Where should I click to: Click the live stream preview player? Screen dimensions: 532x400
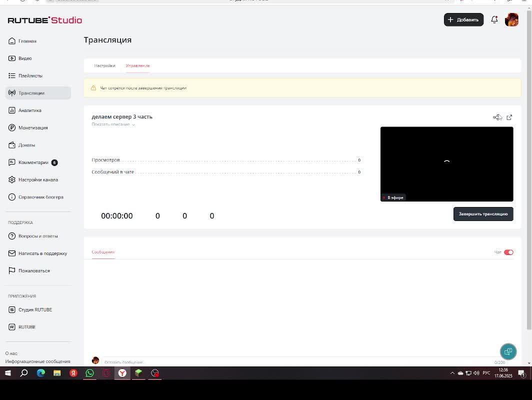[x=446, y=164]
